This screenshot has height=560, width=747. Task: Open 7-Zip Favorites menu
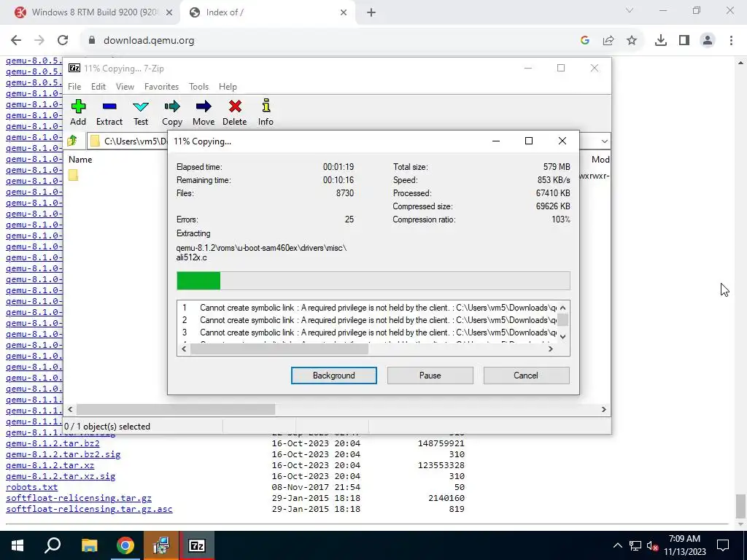point(161,87)
